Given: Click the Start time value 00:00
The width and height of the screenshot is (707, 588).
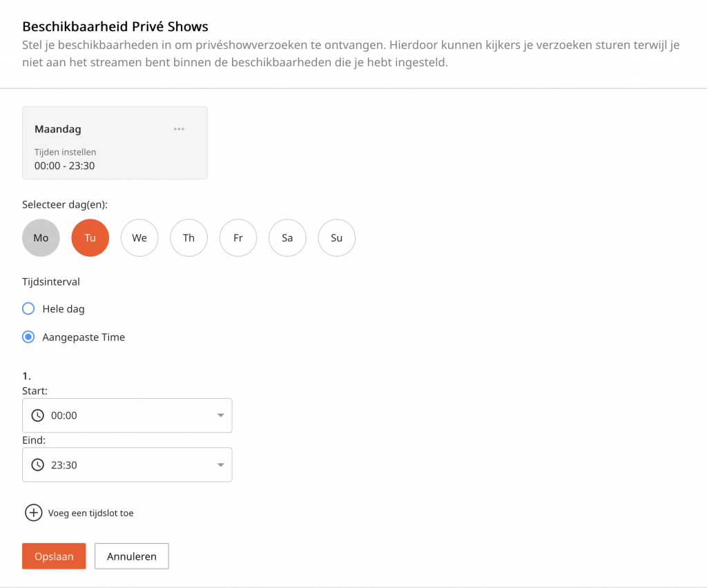Looking at the screenshot, I should (64, 415).
